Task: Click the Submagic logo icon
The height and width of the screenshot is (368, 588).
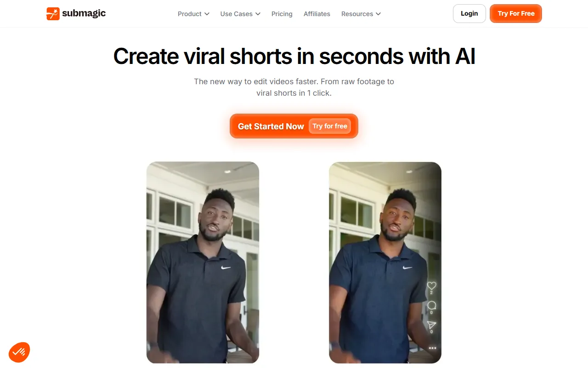Action: (53, 14)
